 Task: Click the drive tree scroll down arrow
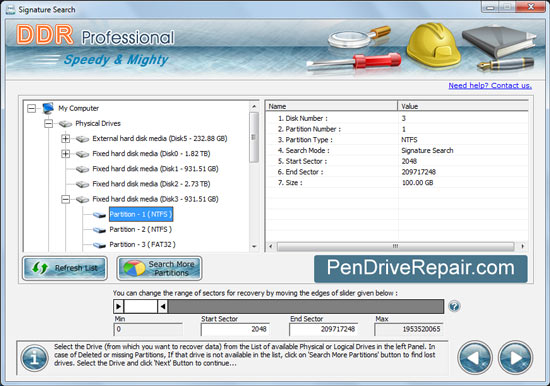click(254, 247)
